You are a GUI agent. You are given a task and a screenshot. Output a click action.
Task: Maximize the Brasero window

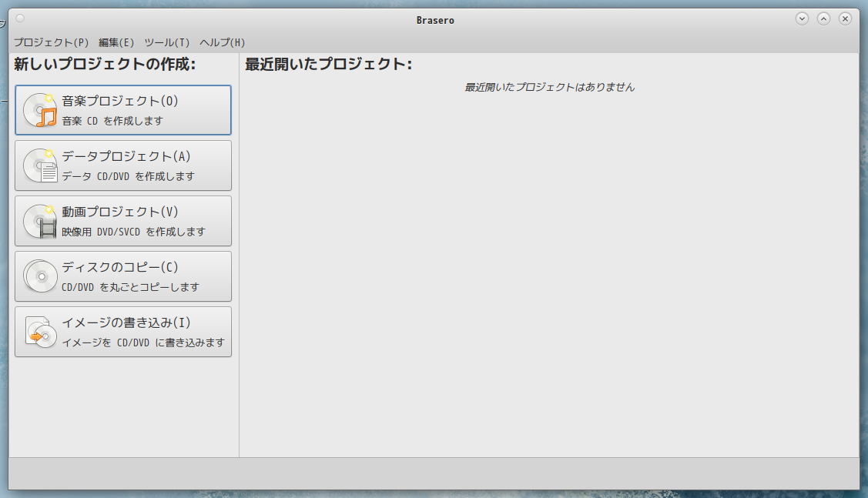click(x=824, y=18)
